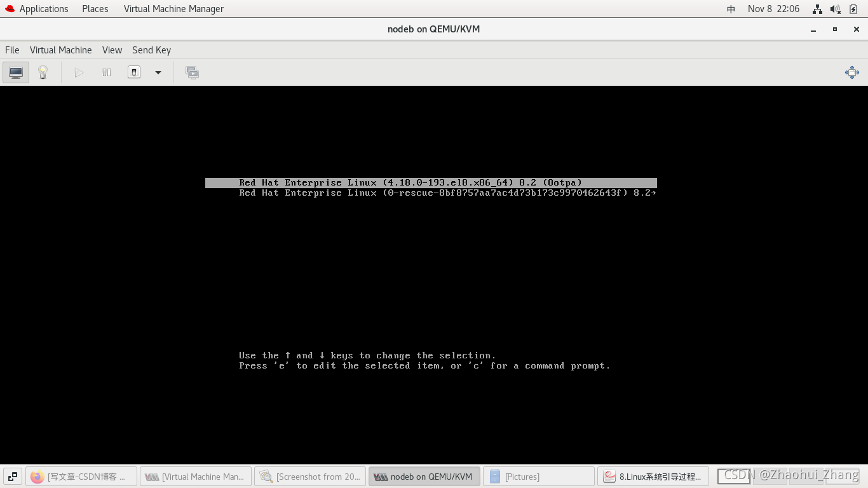Expand the shutdown options dropdown arrow
Viewport: 868px width, 488px height.
click(158, 72)
